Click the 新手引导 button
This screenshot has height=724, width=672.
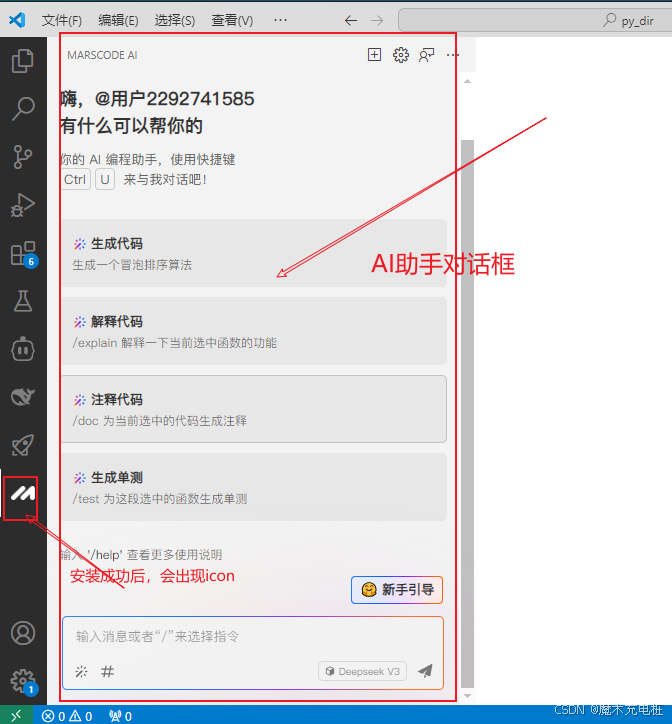[x=397, y=590]
